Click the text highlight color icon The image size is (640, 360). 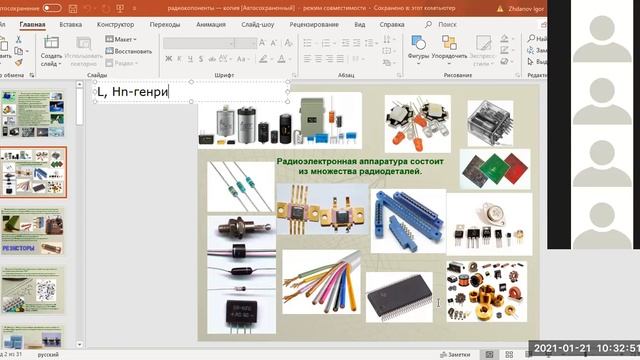pyautogui.click(x=263, y=59)
